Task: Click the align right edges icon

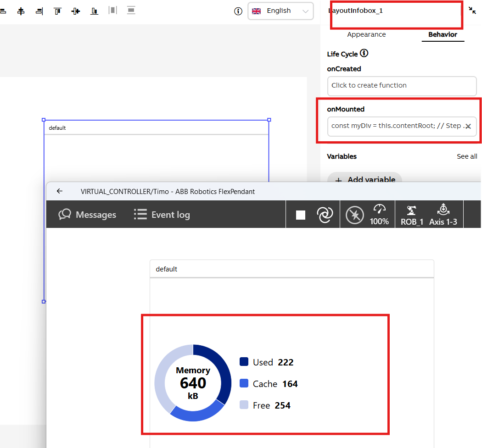Action: [39, 11]
